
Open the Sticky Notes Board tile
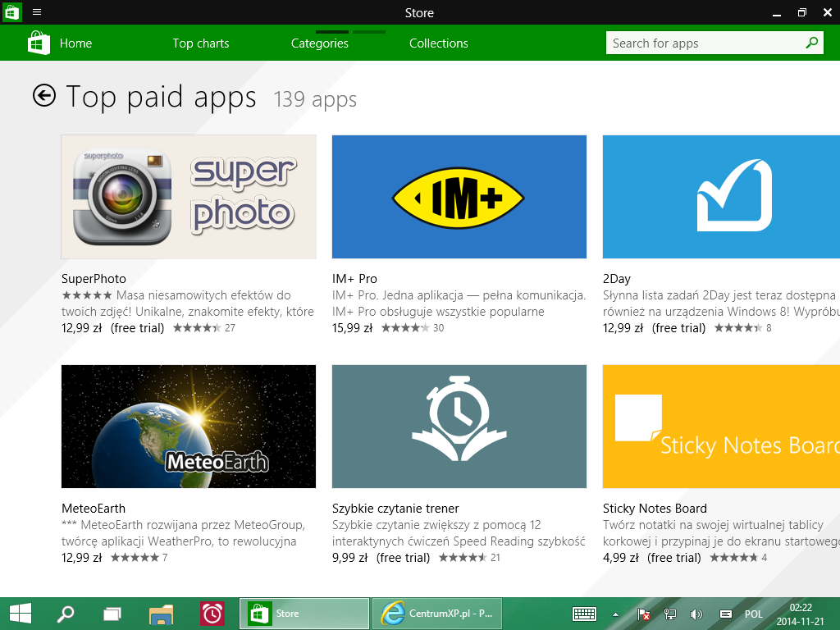point(721,427)
